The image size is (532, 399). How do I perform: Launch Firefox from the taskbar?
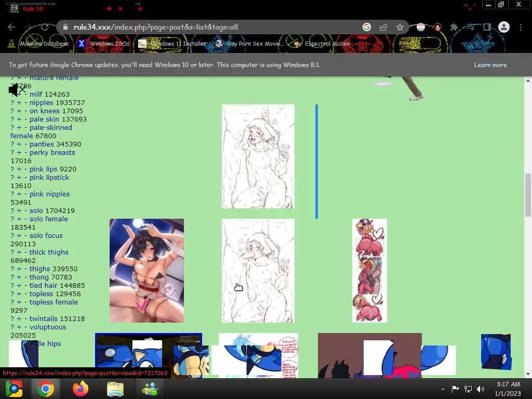(x=81, y=389)
